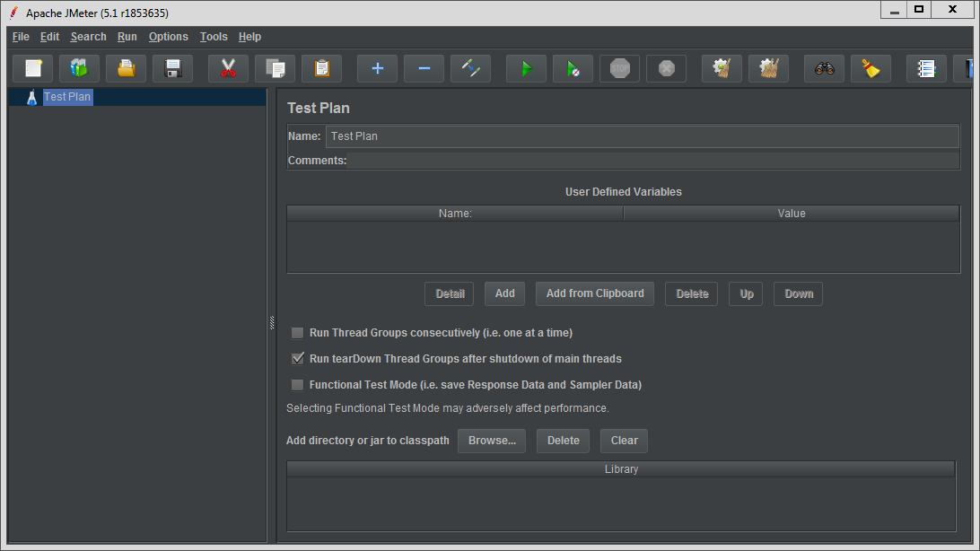This screenshot has height=551, width=980.
Task: Click the JMeter feather title bar icon
Action: (x=13, y=13)
